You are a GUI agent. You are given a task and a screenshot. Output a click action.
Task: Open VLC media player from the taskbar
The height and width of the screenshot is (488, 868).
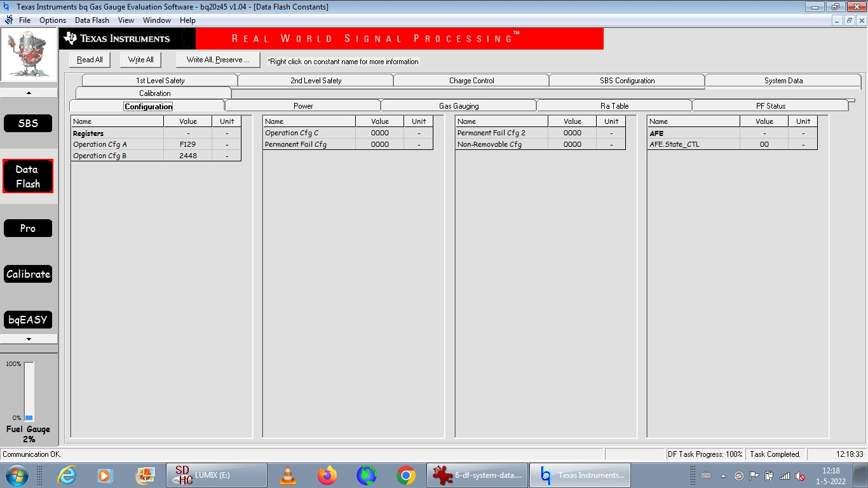288,475
